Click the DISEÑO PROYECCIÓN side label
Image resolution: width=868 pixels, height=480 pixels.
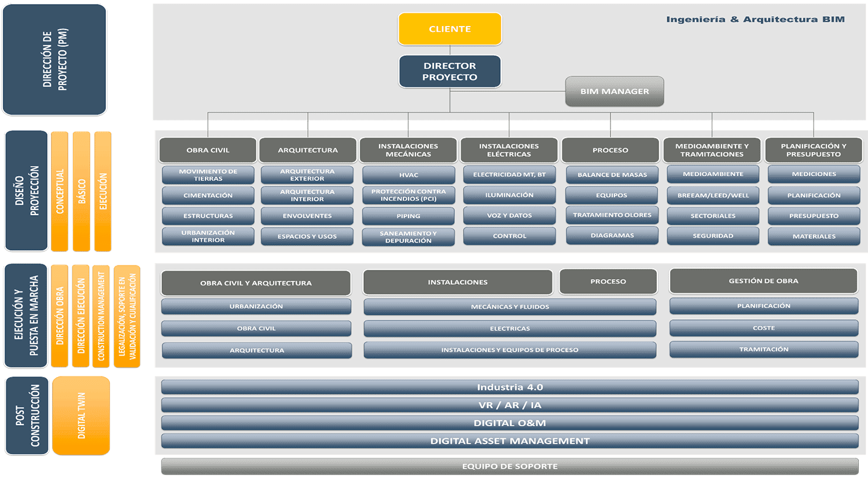click(27, 191)
